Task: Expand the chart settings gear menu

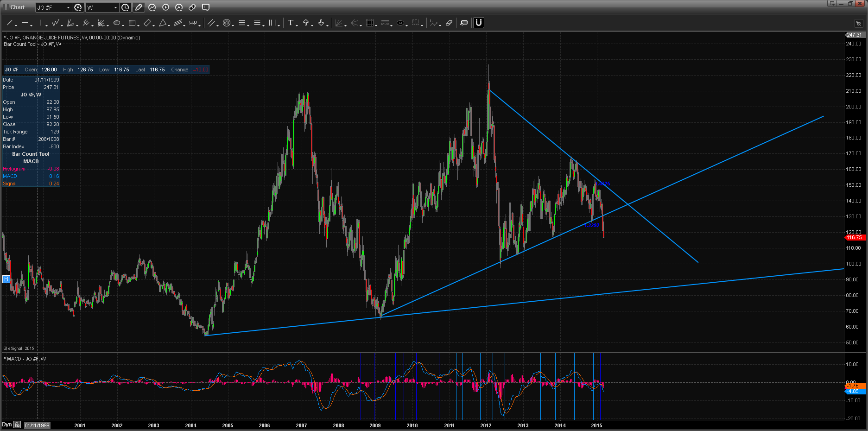Action: coord(78,7)
